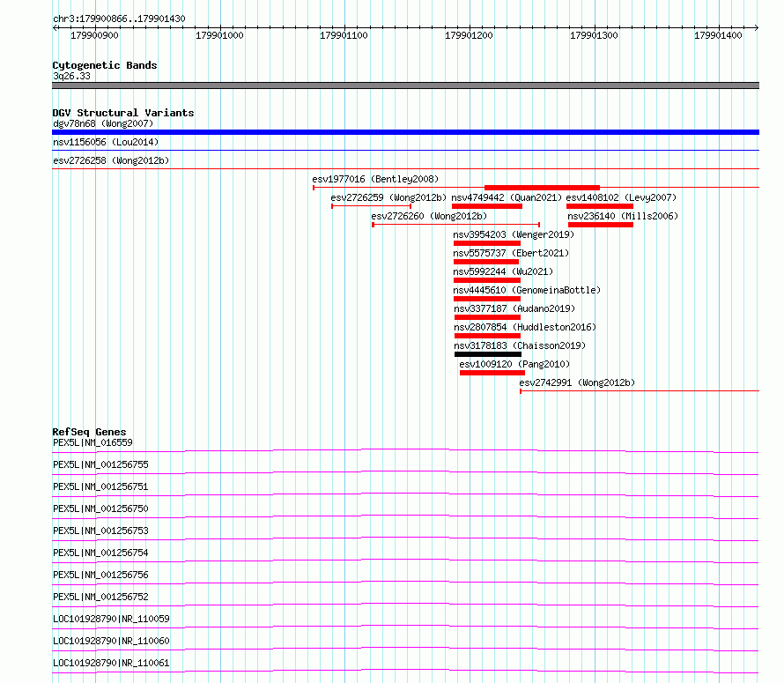This screenshot has width=784, height=683.
Task: Click the red bar under nsv3377187
Action: pos(487,317)
